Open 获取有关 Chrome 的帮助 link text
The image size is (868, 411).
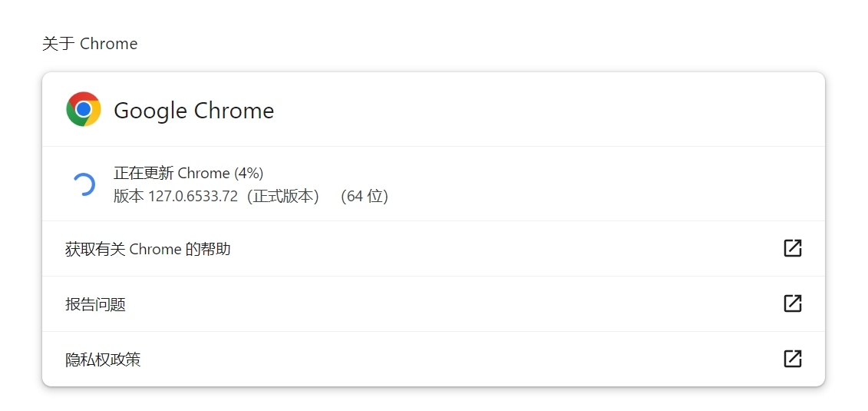148,249
